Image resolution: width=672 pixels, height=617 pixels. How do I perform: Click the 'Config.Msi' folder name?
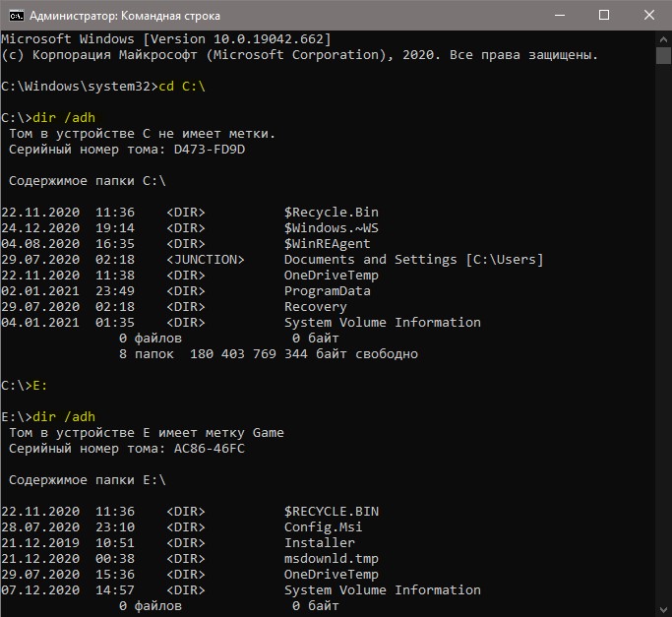[323, 526]
